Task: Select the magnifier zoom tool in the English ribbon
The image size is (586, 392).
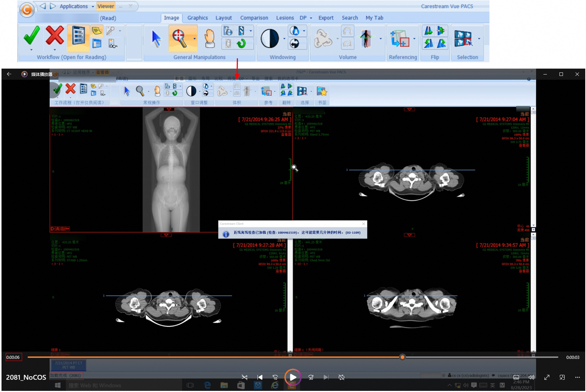Action: (180, 38)
